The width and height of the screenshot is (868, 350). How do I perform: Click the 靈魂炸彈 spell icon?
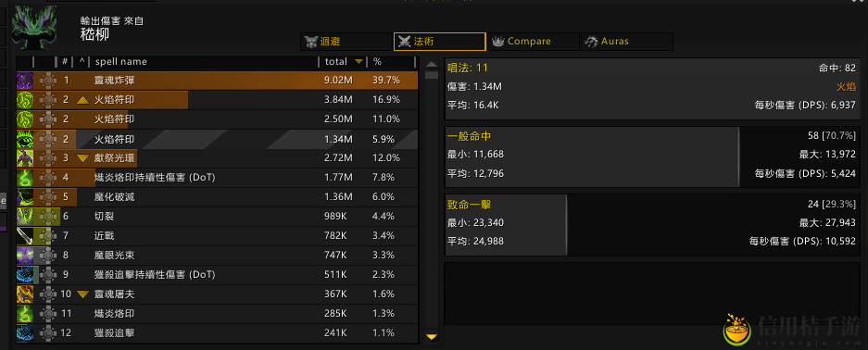(x=25, y=81)
